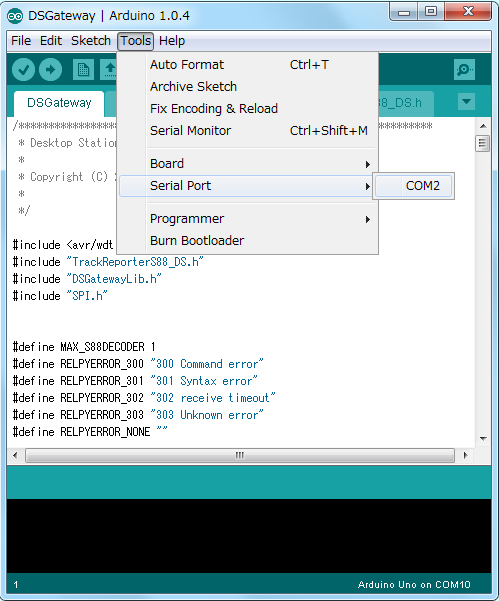Switch to the DSGateway tab
Screen dimensions: 499x601
(59, 103)
